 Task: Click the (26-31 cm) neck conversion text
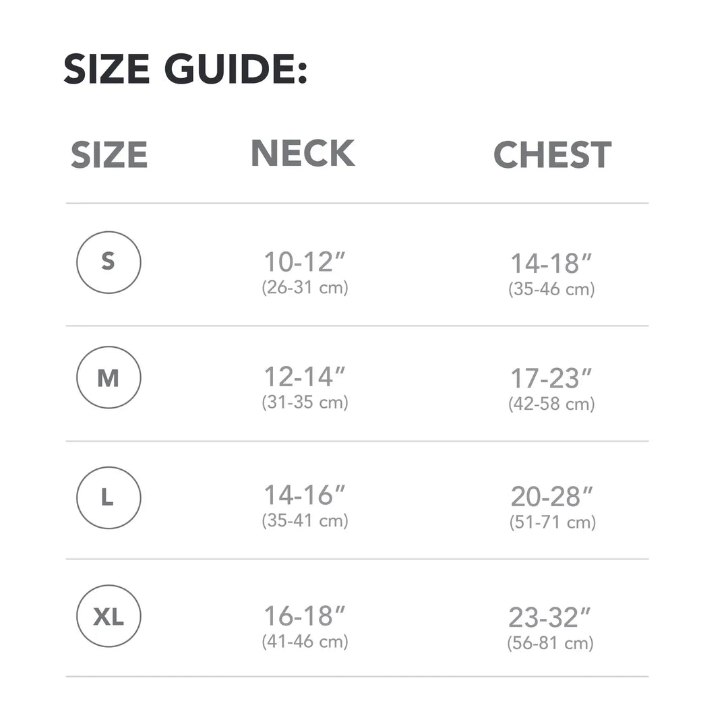[305, 288]
